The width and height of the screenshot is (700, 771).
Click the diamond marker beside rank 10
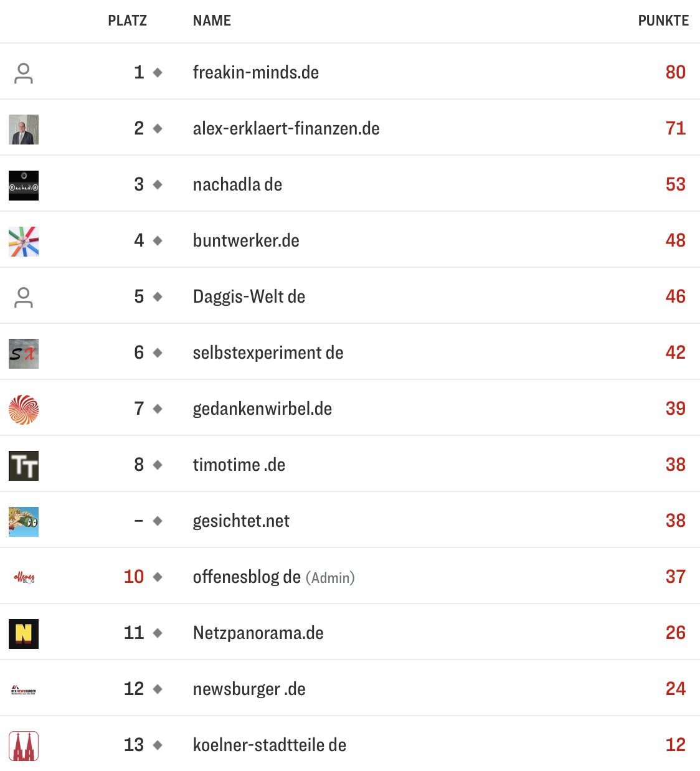[158, 577]
